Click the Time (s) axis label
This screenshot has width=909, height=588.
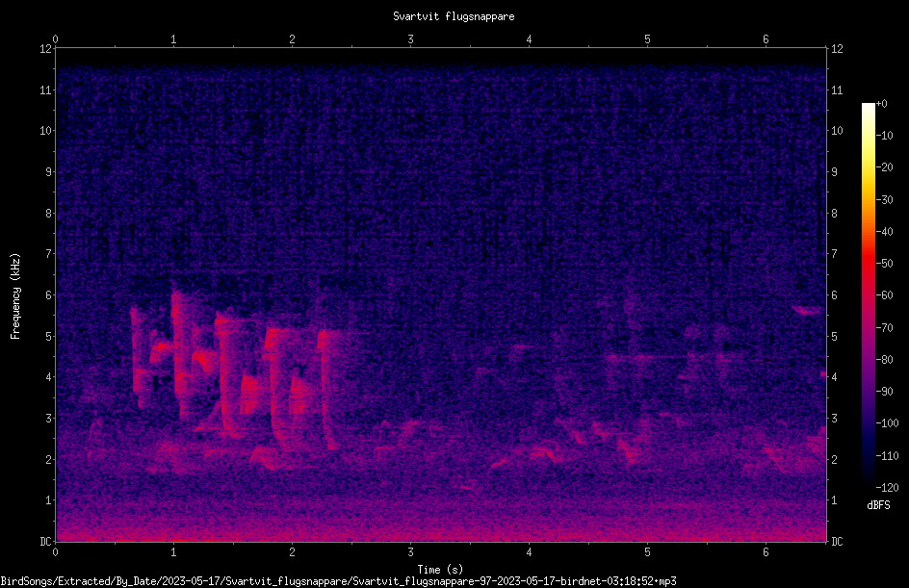(x=440, y=570)
